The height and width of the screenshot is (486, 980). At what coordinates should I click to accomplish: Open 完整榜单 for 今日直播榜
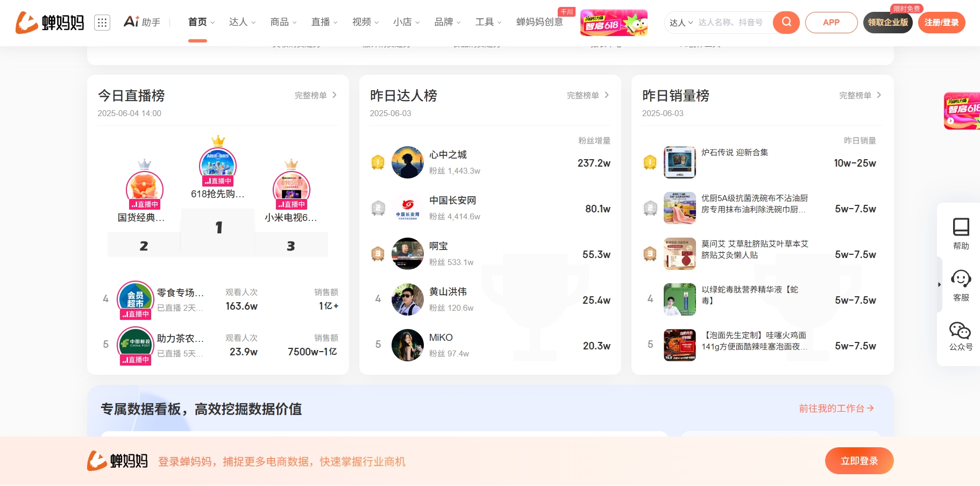(x=316, y=95)
